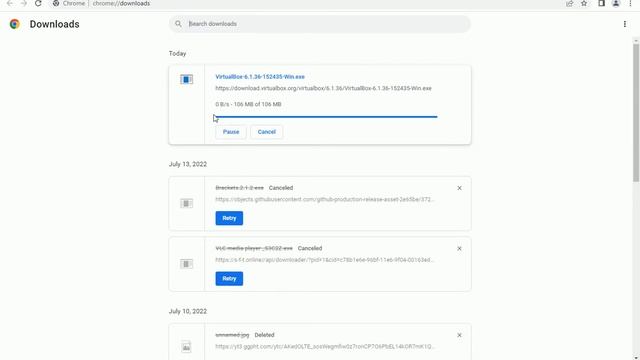Retry the VLC media player download
Image resolution: width=640 pixels, height=360 pixels.
point(229,278)
